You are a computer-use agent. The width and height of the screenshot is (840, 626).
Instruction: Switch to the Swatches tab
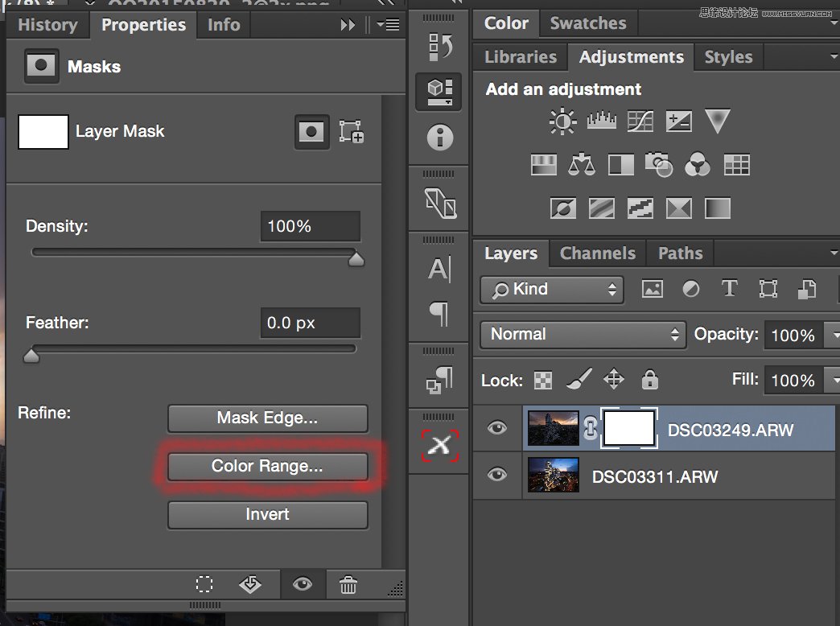pyautogui.click(x=588, y=23)
